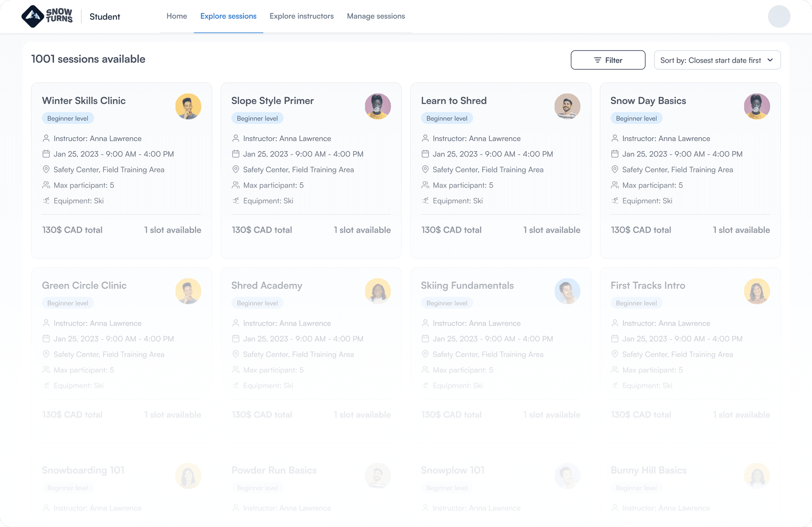Click the sort dropdown chevron arrow
Image resolution: width=812 pixels, height=527 pixels.
click(x=770, y=60)
